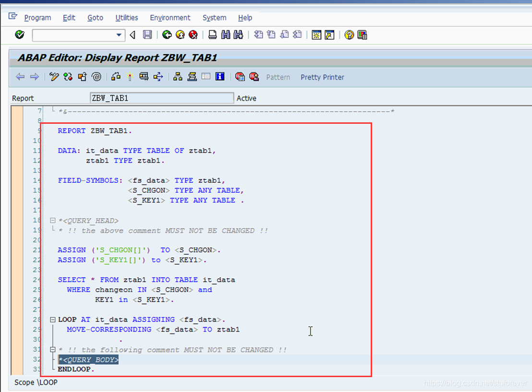
Task: Open Help via the question mark icon
Action: 349,35
